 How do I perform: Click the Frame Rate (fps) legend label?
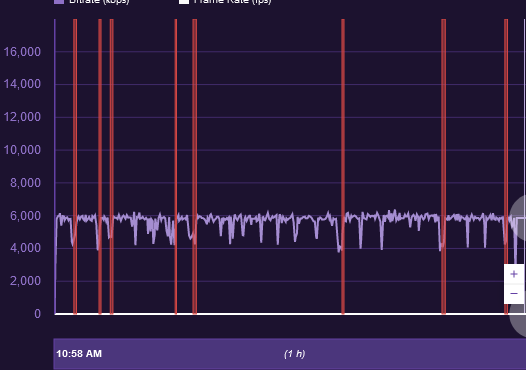point(232,1)
